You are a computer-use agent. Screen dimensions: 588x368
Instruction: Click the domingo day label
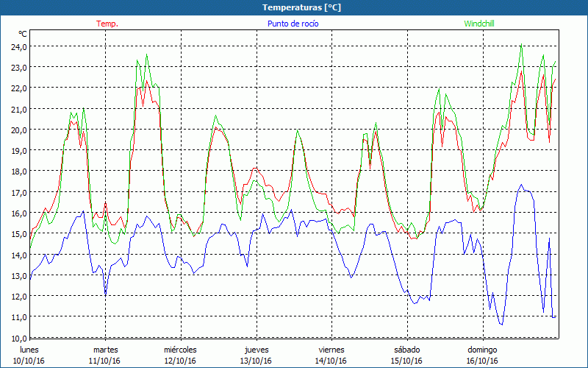(x=482, y=350)
